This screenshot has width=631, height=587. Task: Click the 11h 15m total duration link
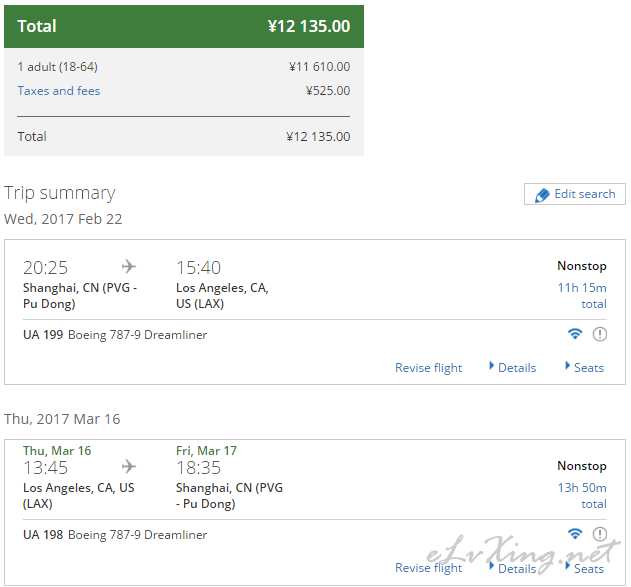[582, 296]
